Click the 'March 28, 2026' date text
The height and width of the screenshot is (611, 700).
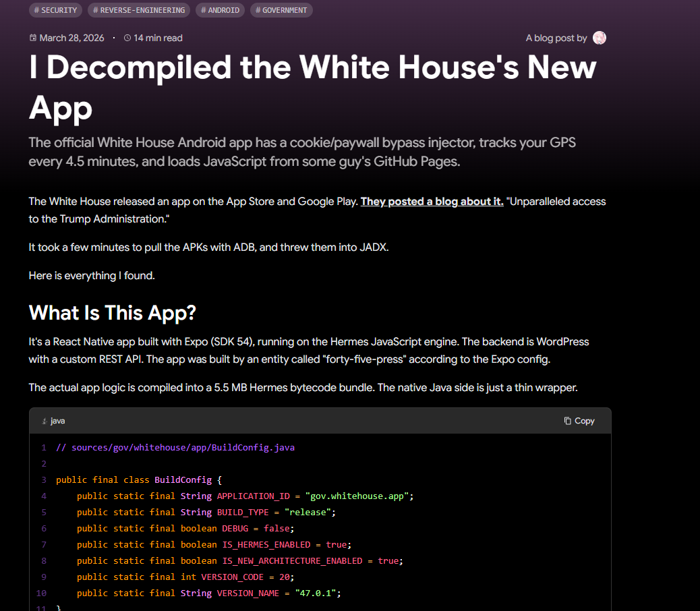click(71, 38)
